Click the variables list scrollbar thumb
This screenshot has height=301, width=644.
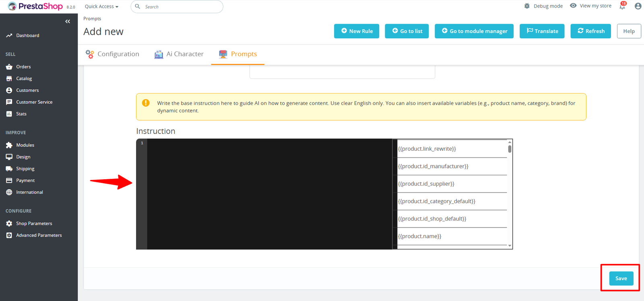(510, 149)
